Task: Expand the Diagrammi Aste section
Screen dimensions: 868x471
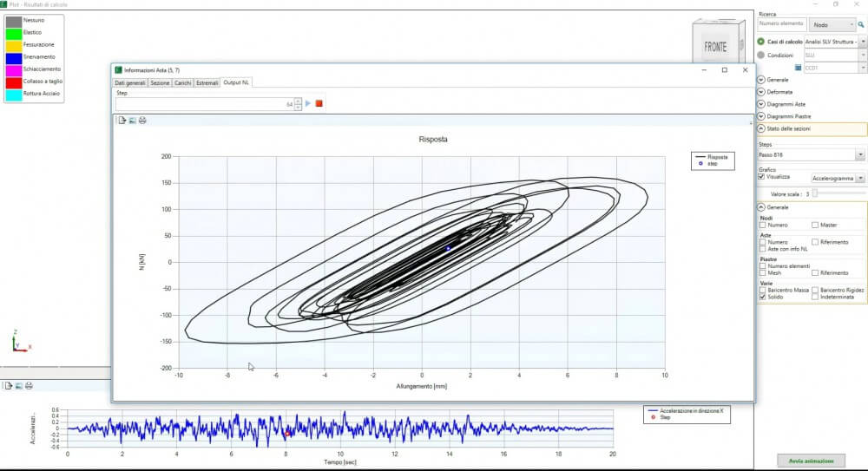Action: [761, 104]
